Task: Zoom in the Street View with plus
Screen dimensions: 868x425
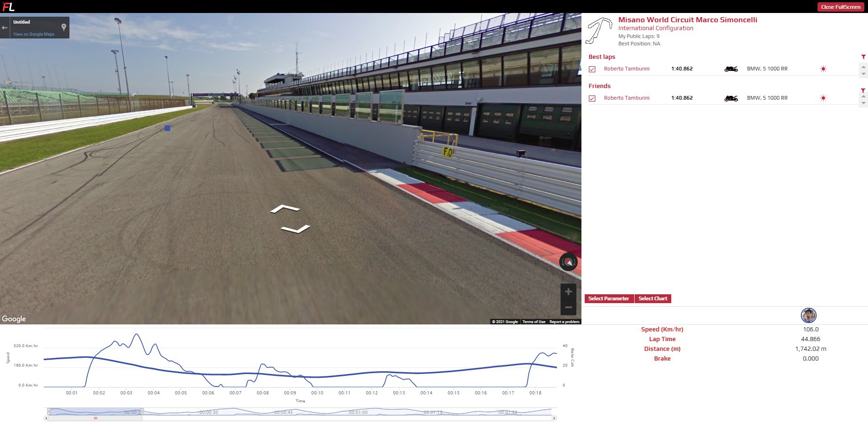Action: [568, 292]
